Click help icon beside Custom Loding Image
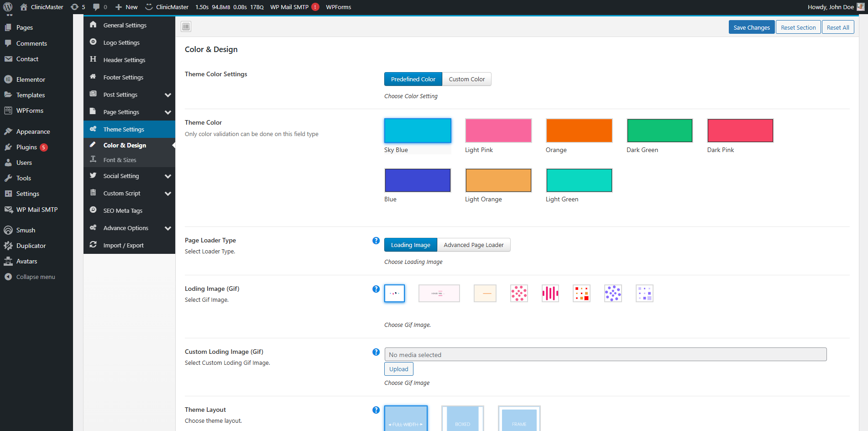 click(376, 352)
